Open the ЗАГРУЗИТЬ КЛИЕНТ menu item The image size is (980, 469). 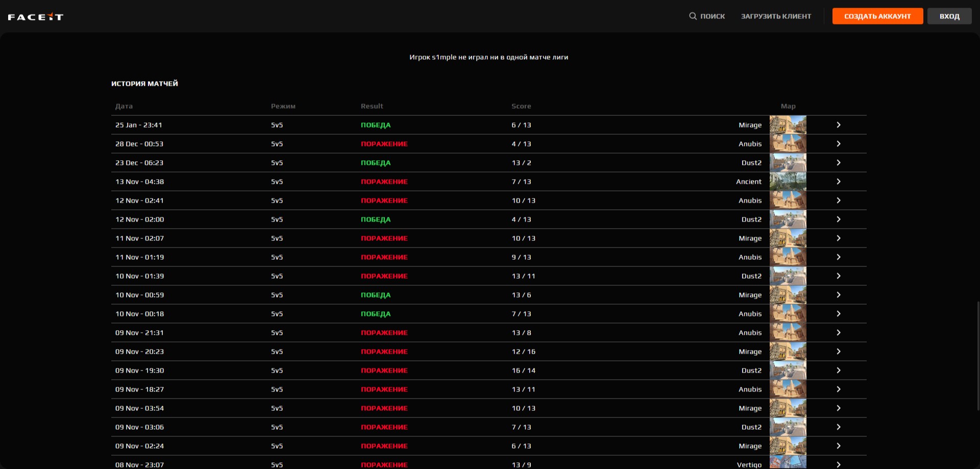coord(776,16)
